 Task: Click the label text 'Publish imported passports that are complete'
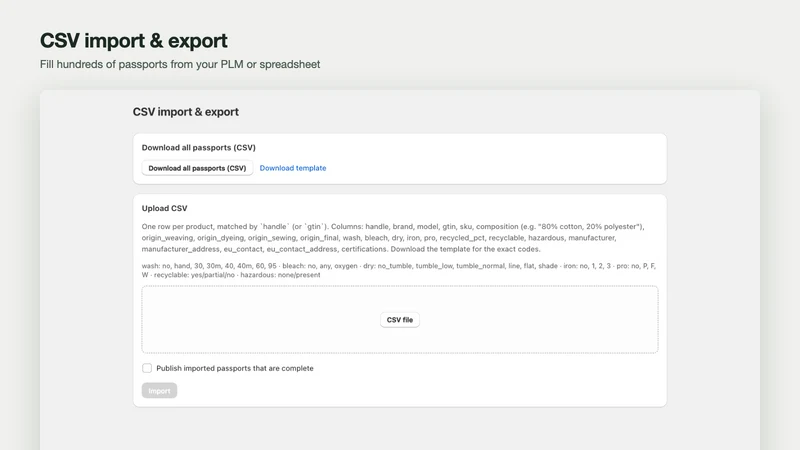[x=235, y=368]
